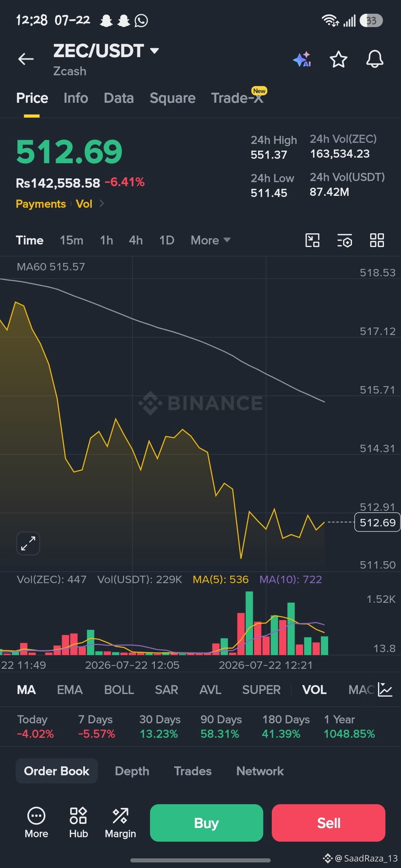Open the AI assistant sparkle icon
The height and width of the screenshot is (868, 401).
pyautogui.click(x=302, y=59)
